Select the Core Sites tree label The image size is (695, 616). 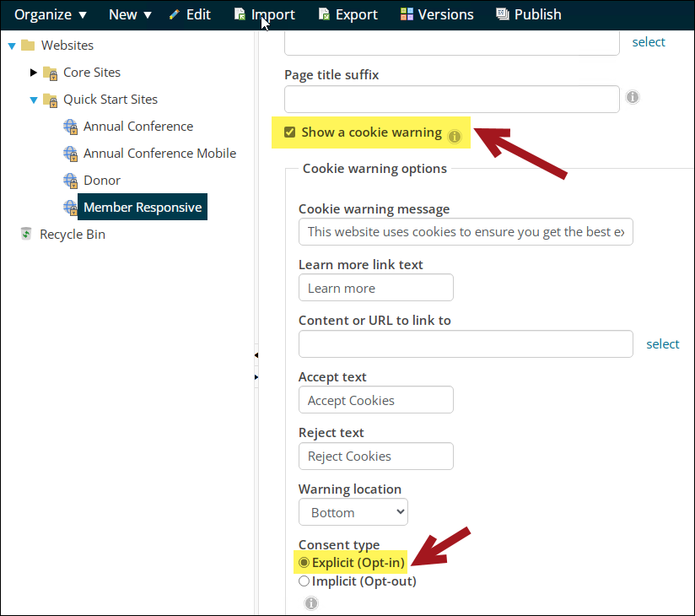92,73
